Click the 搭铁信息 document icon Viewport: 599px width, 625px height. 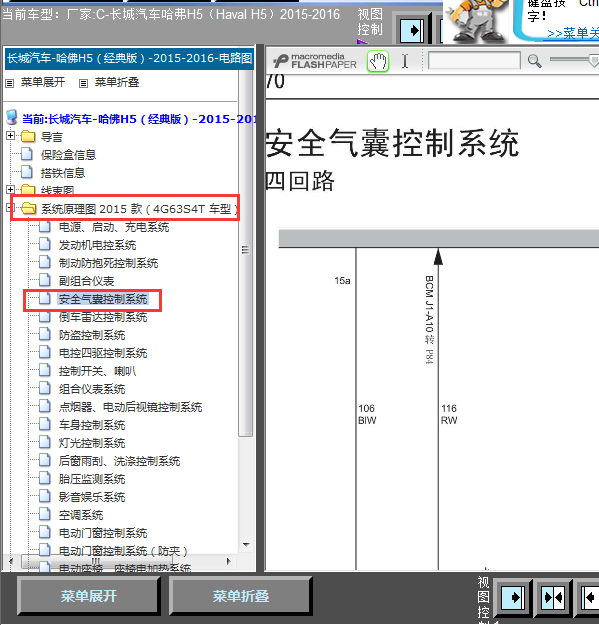[x=27, y=172]
